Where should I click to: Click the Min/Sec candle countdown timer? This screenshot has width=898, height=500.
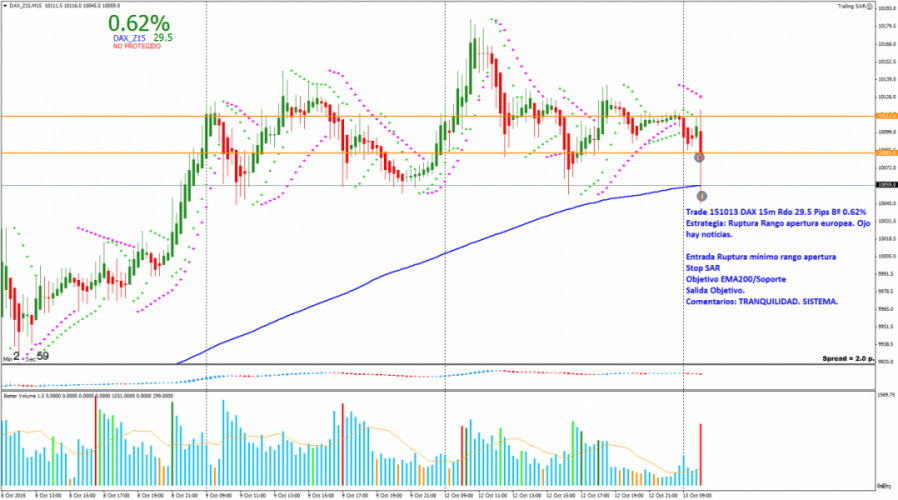click(26, 355)
